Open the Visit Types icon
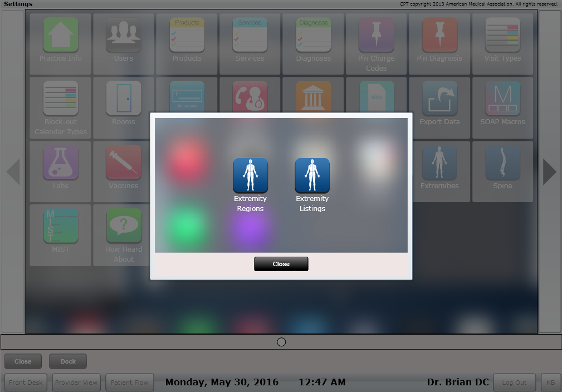562x392 pixels. (502, 35)
